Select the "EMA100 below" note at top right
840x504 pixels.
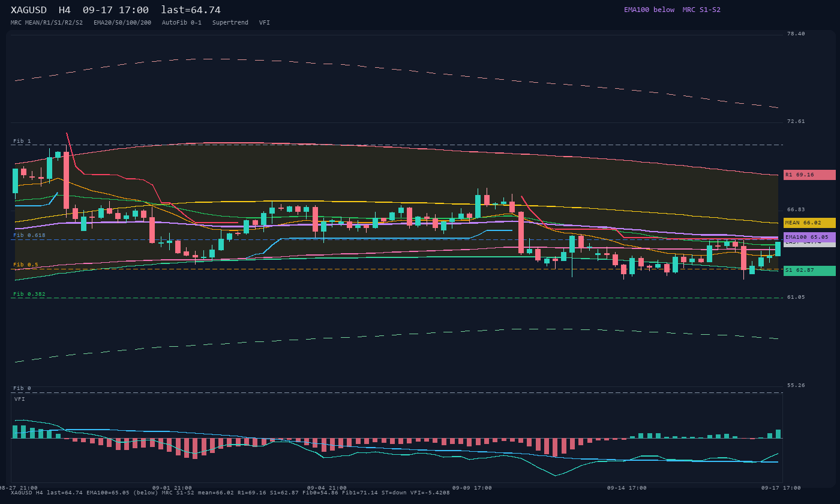pos(649,10)
